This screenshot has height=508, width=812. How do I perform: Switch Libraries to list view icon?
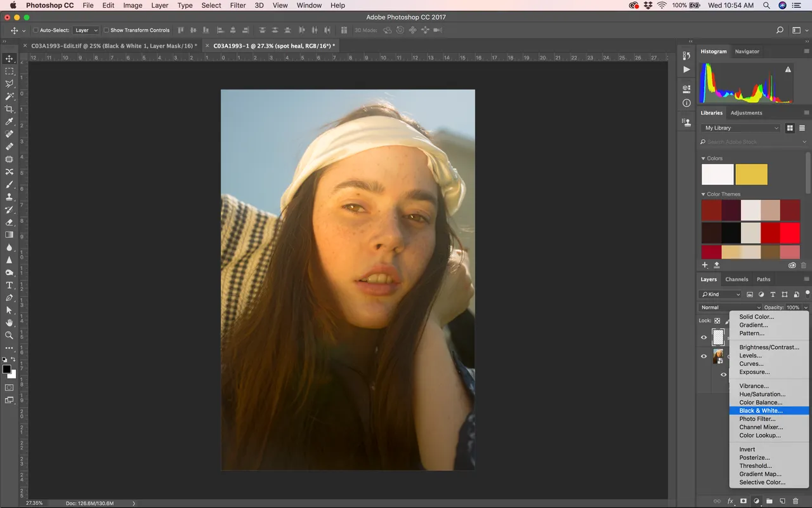click(x=802, y=128)
